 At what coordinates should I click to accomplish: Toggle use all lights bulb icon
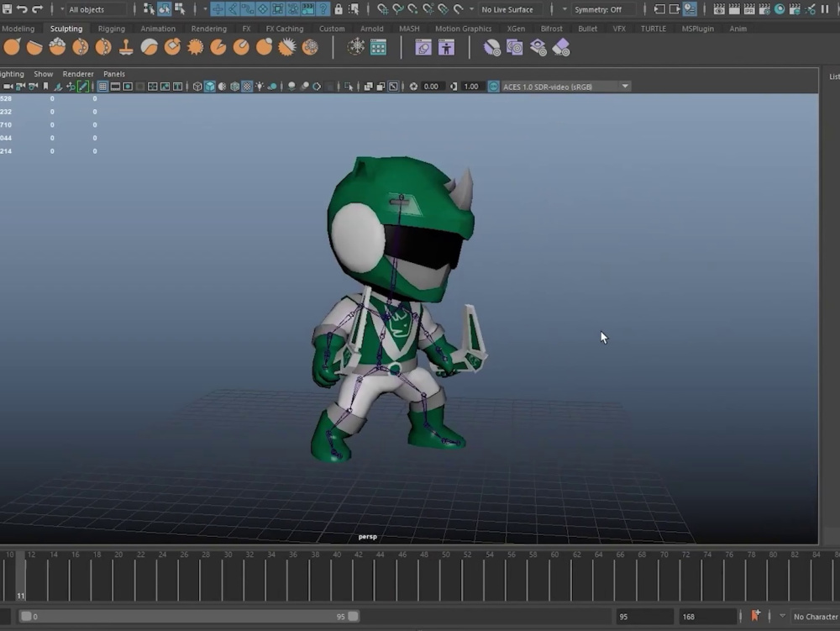click(x=260, y=87)
